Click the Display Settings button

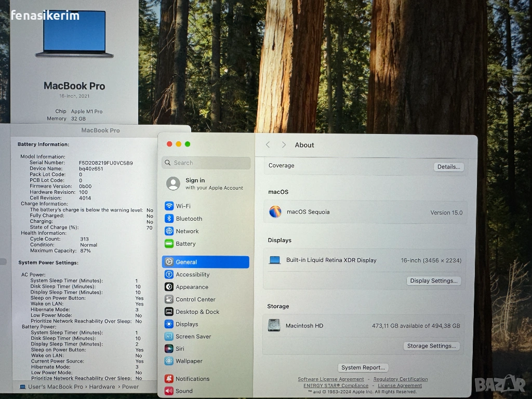click(x=433, y=281)
